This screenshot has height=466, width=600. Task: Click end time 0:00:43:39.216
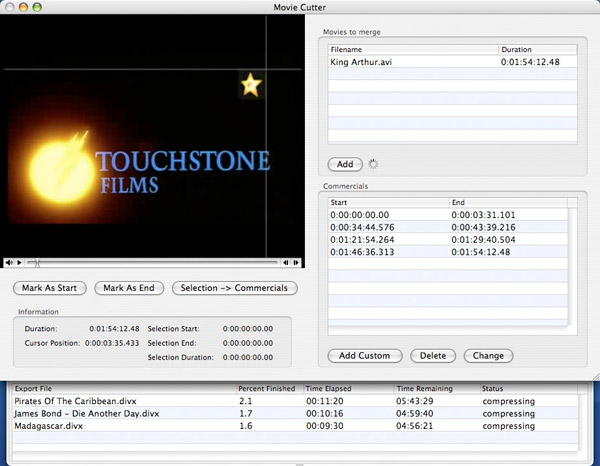(x=483, y=227)
